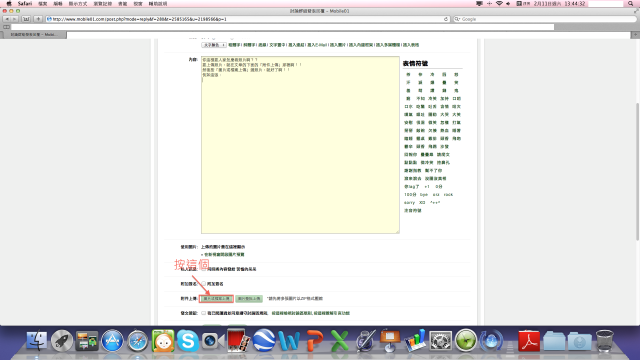Reload the page with the refresh icon

click(446, 19)
